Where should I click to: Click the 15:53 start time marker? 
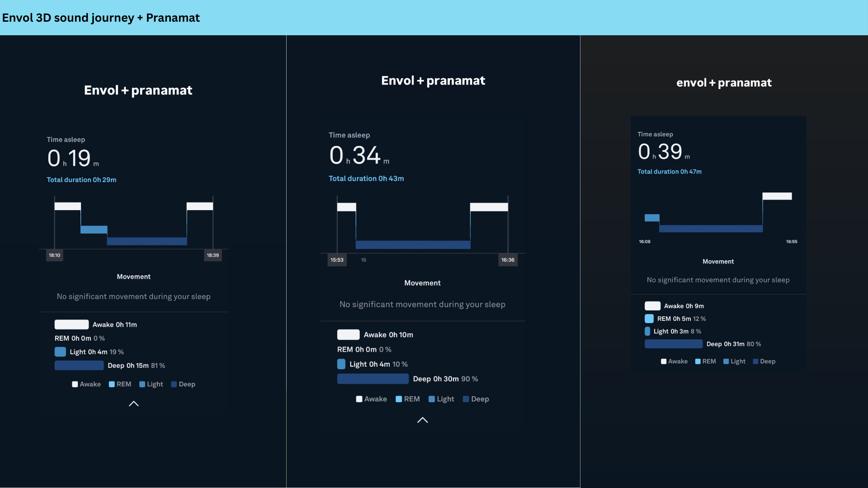click(x=337, y=260)
